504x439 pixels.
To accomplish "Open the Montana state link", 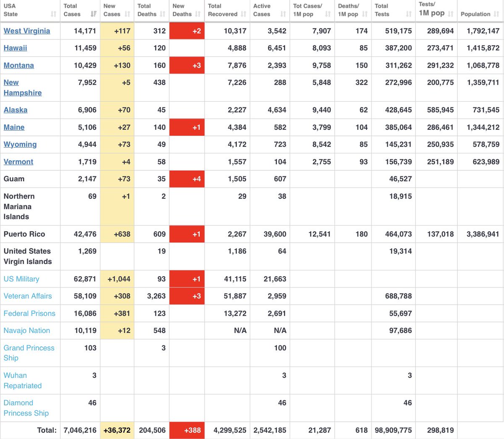I will tap(19, 65).
